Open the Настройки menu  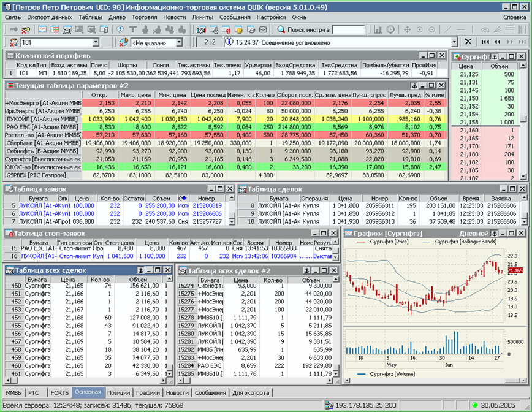tap(271, 17)
